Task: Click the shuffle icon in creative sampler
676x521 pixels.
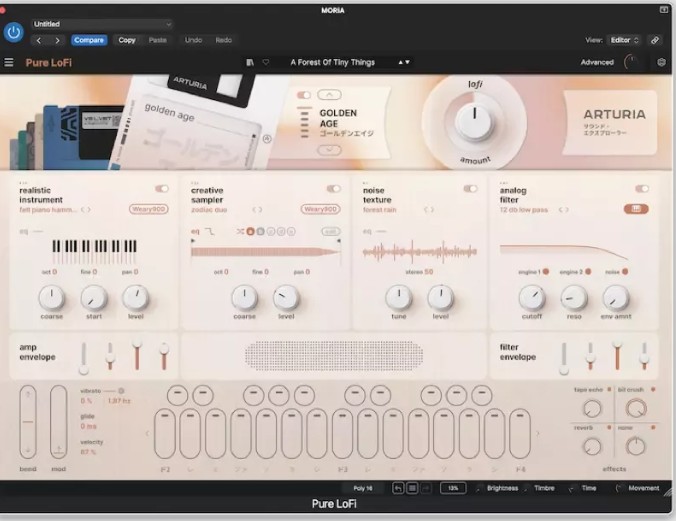Action: click(240, 232)
